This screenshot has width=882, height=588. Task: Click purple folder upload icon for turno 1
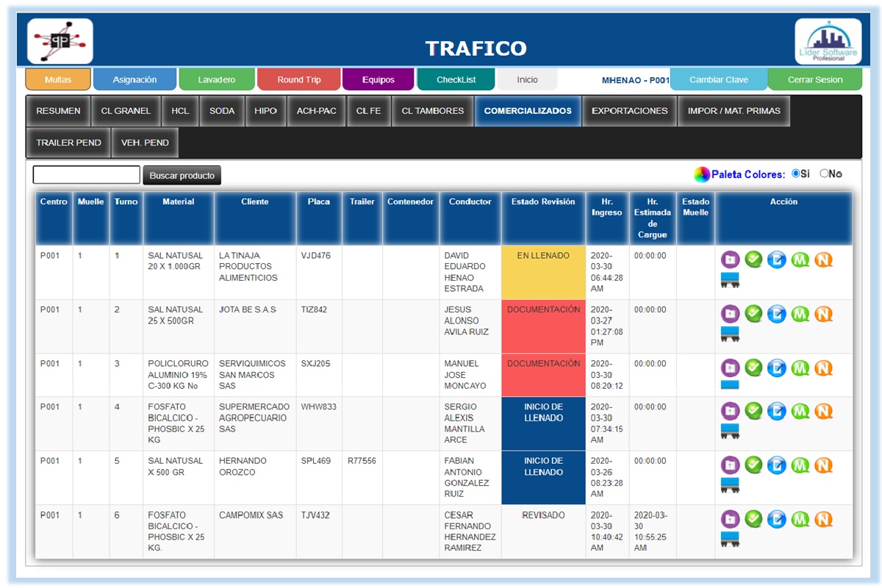(x=729, y=259)
